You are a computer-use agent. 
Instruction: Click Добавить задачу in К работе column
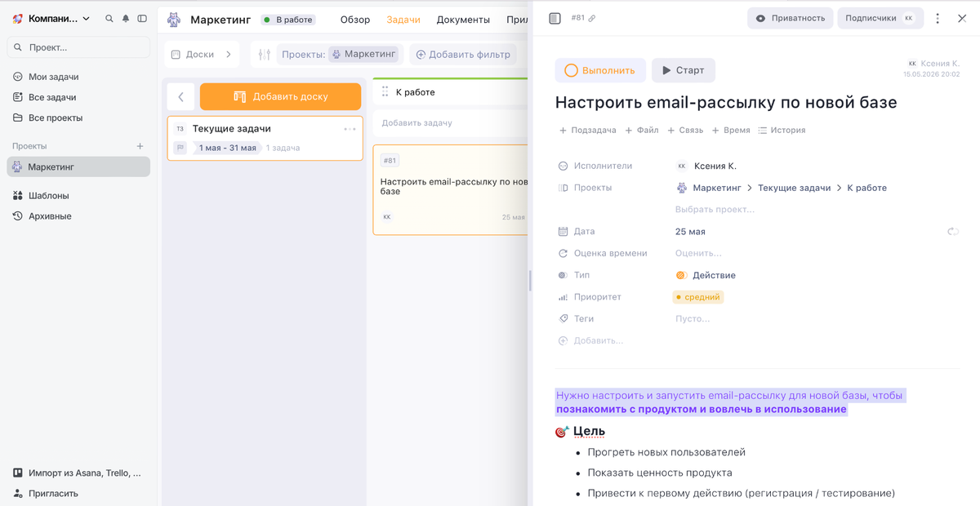(x=416, y=123)
